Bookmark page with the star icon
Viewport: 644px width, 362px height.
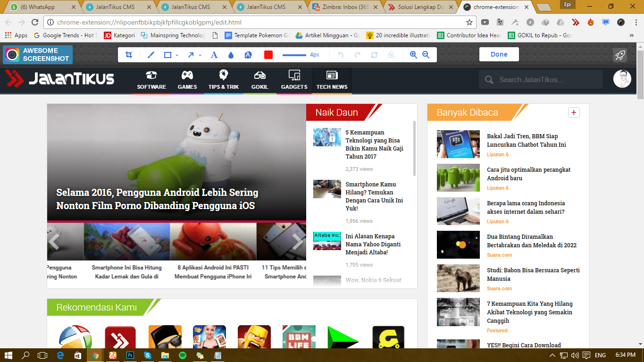coord(469,22)
